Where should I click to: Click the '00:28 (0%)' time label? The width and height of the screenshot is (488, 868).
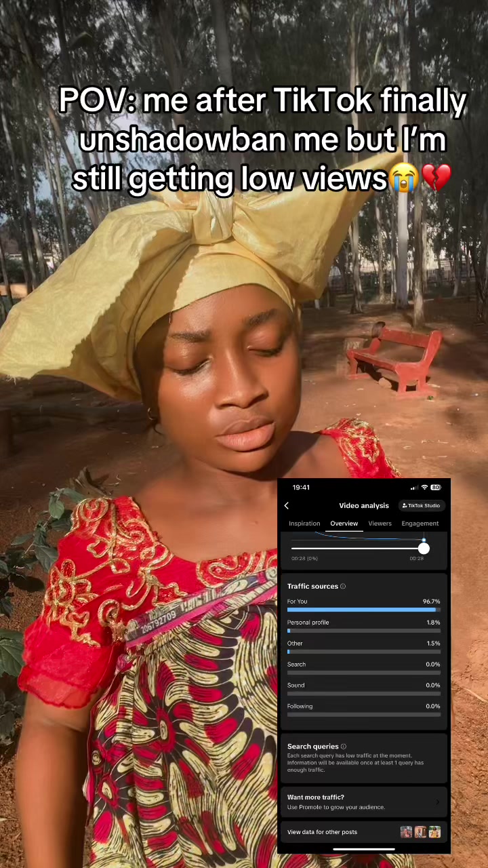coord(304,559)
